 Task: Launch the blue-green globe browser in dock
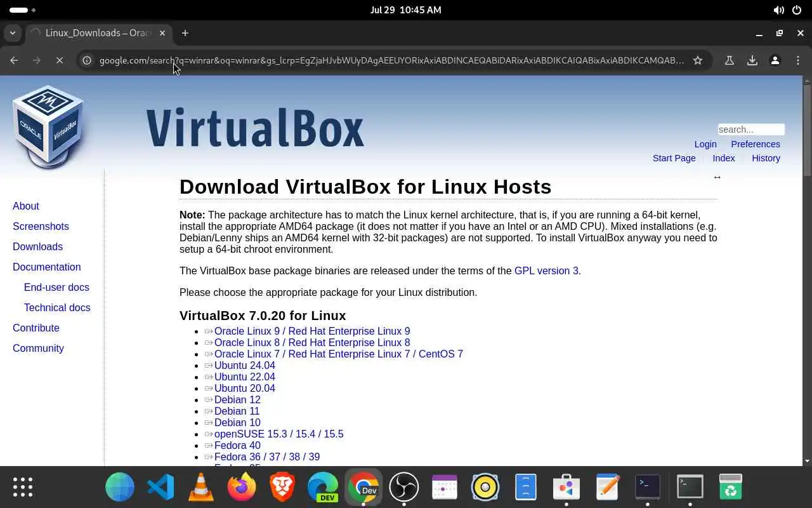[x=120, y=488]
